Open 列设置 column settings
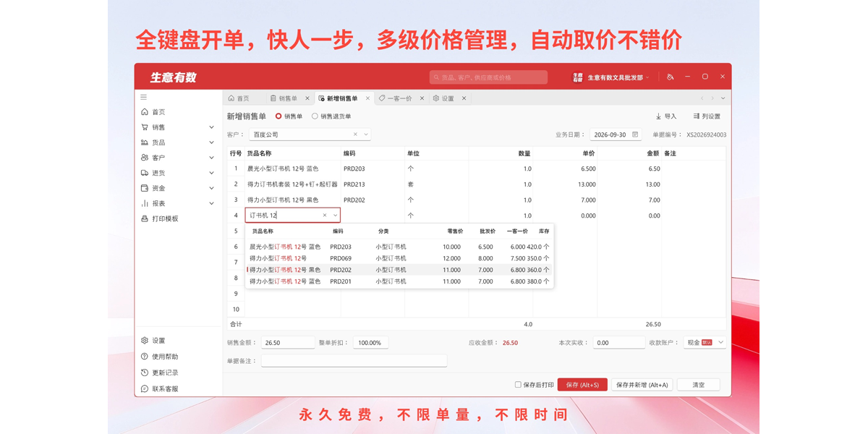Viewport: 868px width, 434px height. click(x=707, y=116)
